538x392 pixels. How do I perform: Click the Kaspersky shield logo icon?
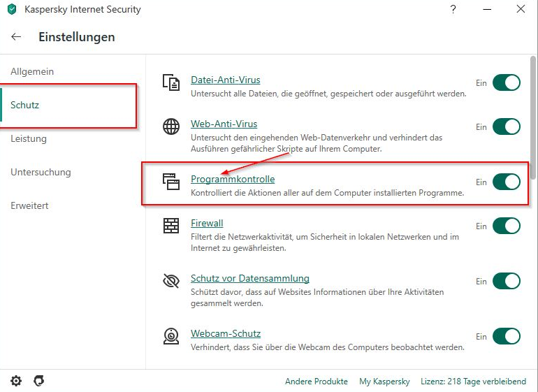coord(12,9)
